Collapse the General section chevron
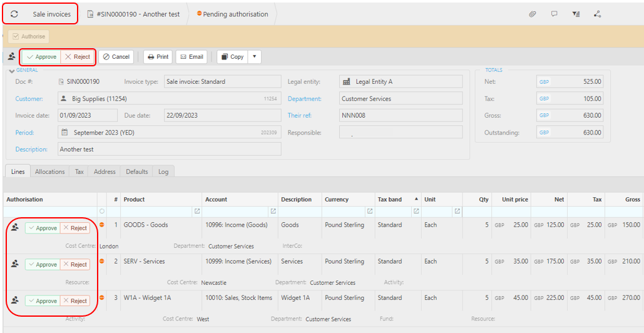The height and width of the screenshot is (333, 644). click(x=11, y=71)
